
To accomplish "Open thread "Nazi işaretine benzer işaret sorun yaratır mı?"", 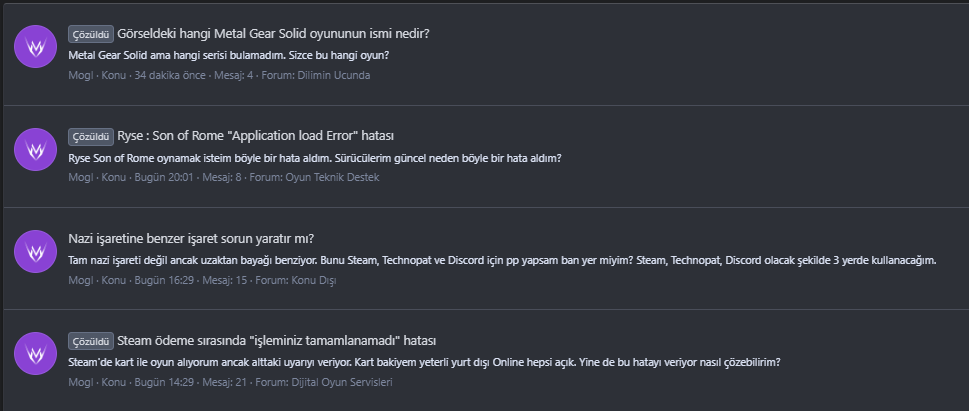I will click(191, 238).
